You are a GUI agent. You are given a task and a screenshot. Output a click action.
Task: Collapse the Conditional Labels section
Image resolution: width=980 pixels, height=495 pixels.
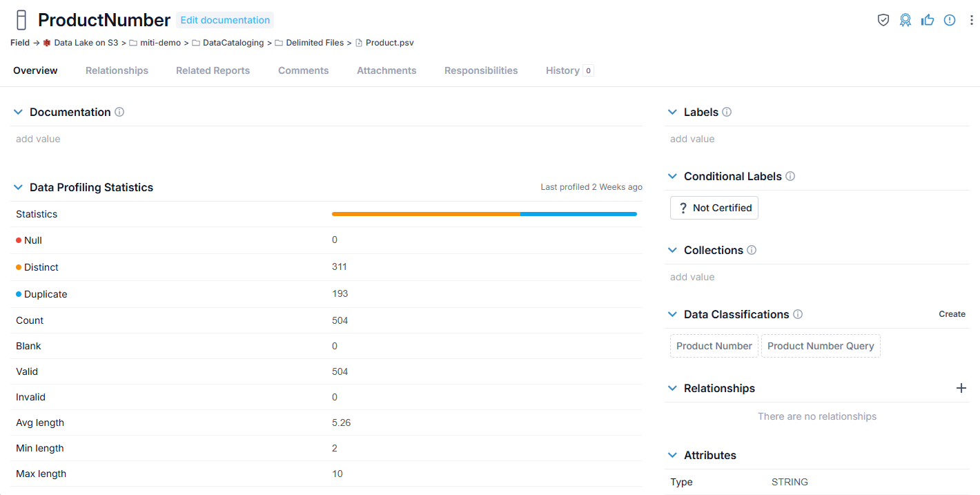[672, 176]
